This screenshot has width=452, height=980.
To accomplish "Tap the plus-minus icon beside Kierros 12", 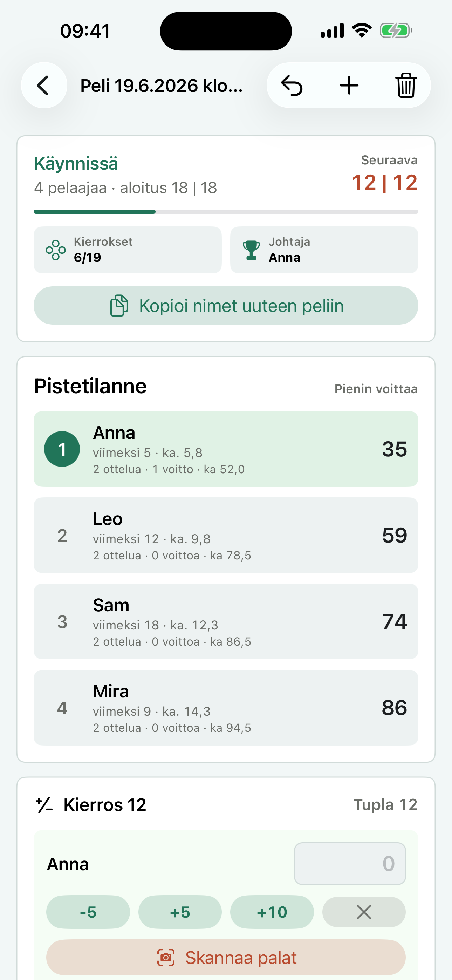I will coord(44,805).
